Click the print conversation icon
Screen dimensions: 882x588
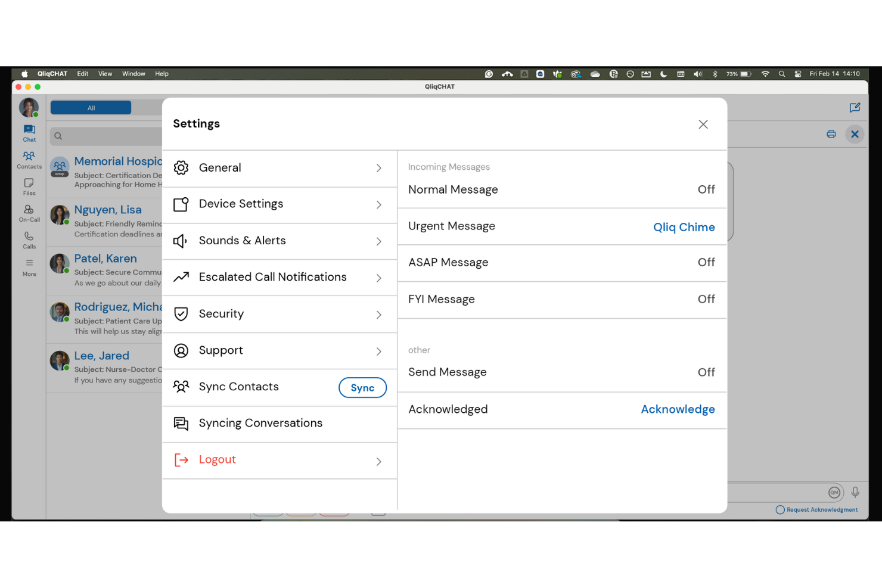pos(831,134)
